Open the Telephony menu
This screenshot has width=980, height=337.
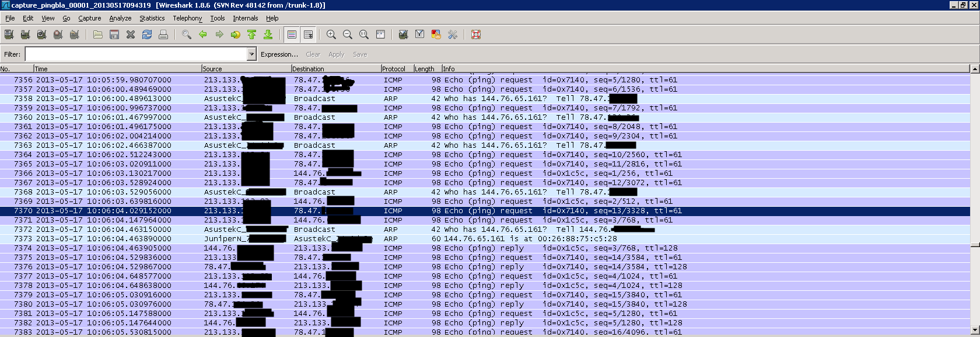tap(187, 18)
